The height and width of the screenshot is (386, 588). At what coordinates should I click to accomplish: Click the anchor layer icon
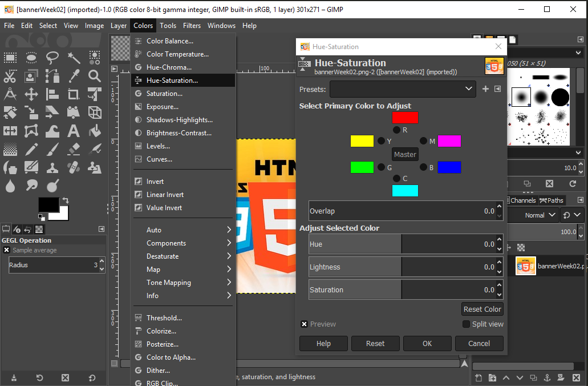[547, 378]
